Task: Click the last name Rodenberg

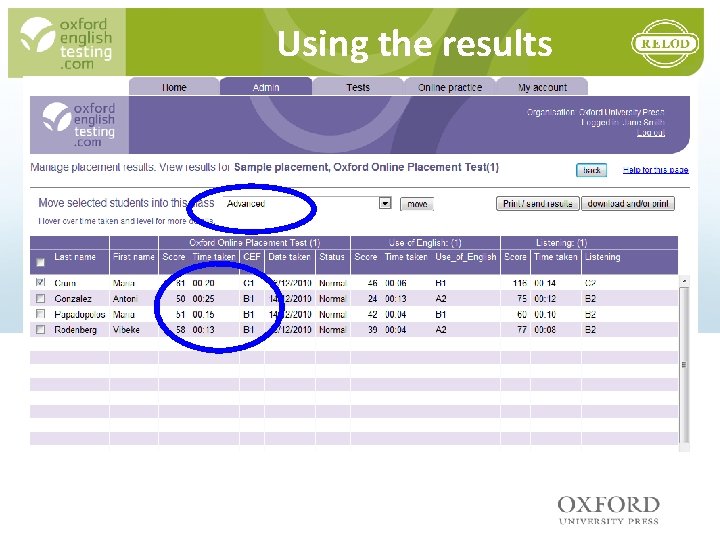Action: [75, 330]
